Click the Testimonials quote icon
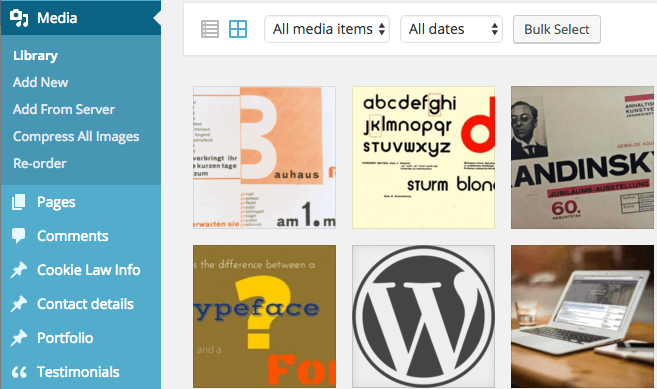657x389 pixels. click(x=19, y=372)
